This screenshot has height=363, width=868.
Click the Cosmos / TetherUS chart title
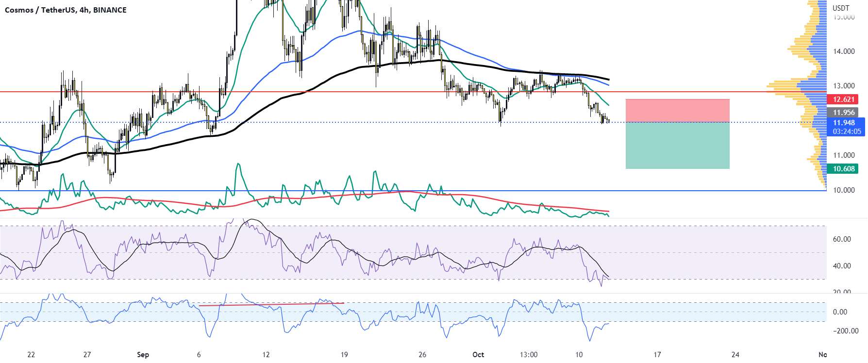pos(66,10)
